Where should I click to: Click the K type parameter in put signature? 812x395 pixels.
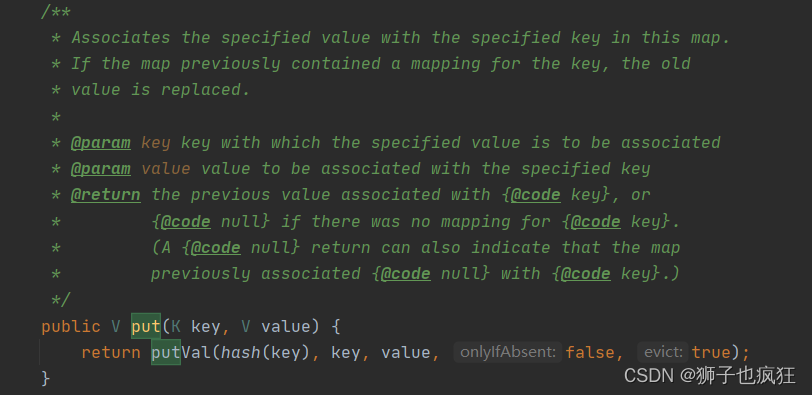(x=176, y=327)
